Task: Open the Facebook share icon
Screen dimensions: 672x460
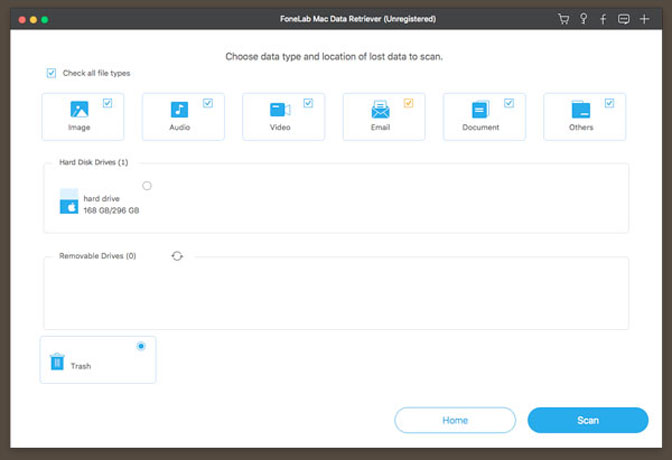Action: point(603,19)
